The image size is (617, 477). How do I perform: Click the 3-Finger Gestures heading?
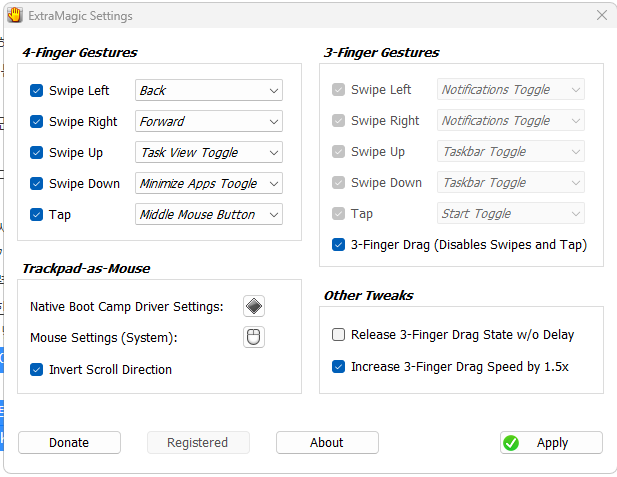coord(382,52)
